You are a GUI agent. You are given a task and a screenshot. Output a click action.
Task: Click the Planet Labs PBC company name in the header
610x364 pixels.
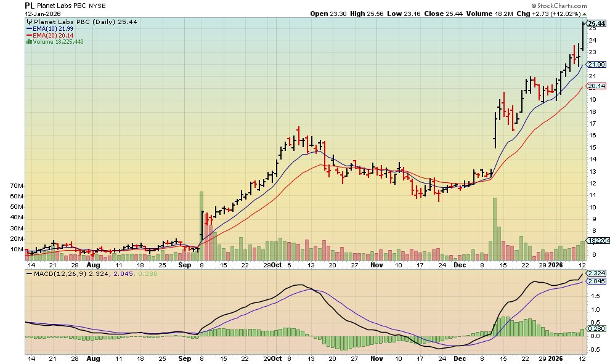62,6
